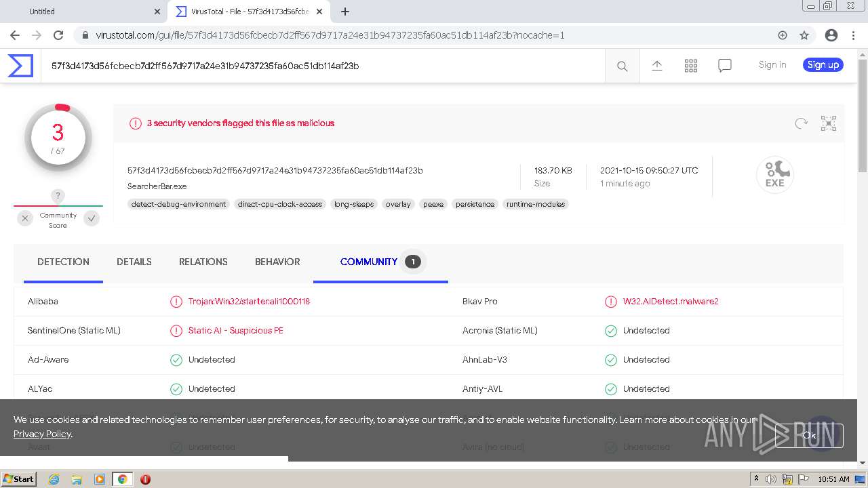868x488 pixels.
Task: Click the direct-cpu-clock-access tag
Action: click(x=280, y=204)
